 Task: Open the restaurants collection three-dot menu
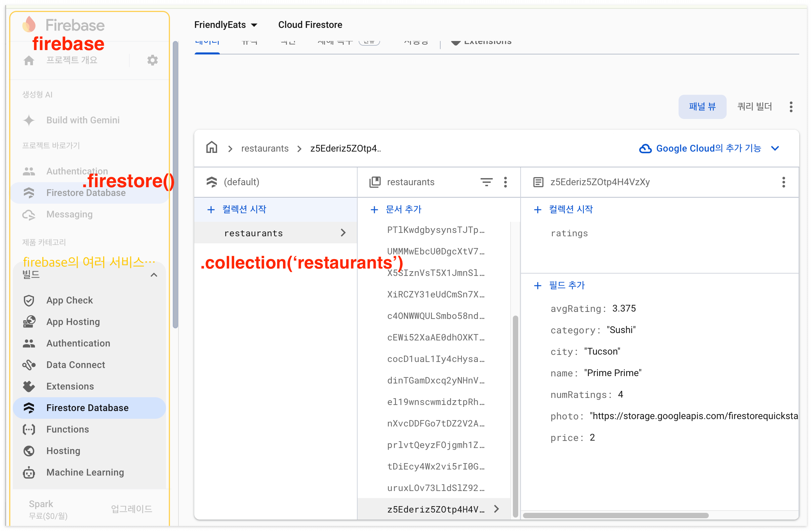[505, 182]
